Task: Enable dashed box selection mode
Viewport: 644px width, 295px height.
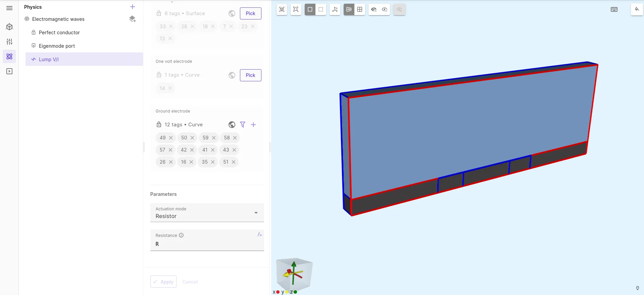Action: [x=321, y=9]
